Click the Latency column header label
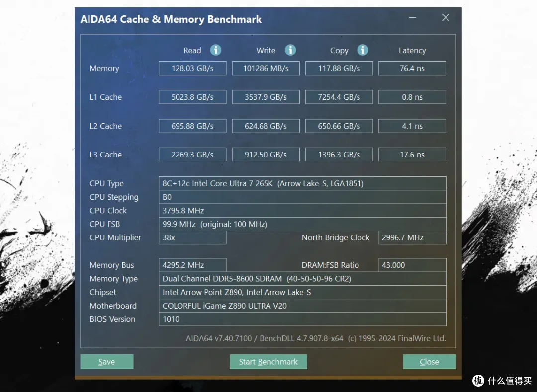 [412, 51]
